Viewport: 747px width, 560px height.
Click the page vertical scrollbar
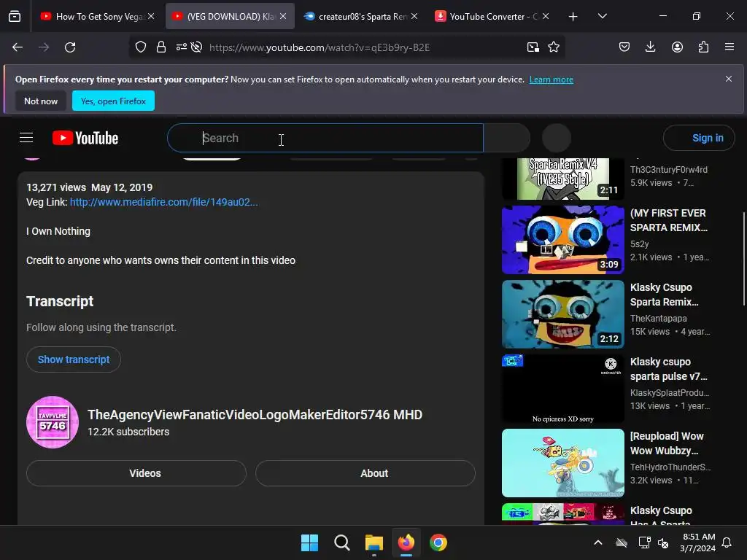point(743,260)
